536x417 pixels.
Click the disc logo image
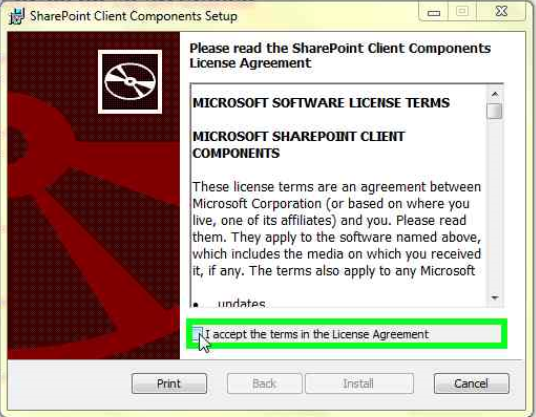click(x=130, y=82)
